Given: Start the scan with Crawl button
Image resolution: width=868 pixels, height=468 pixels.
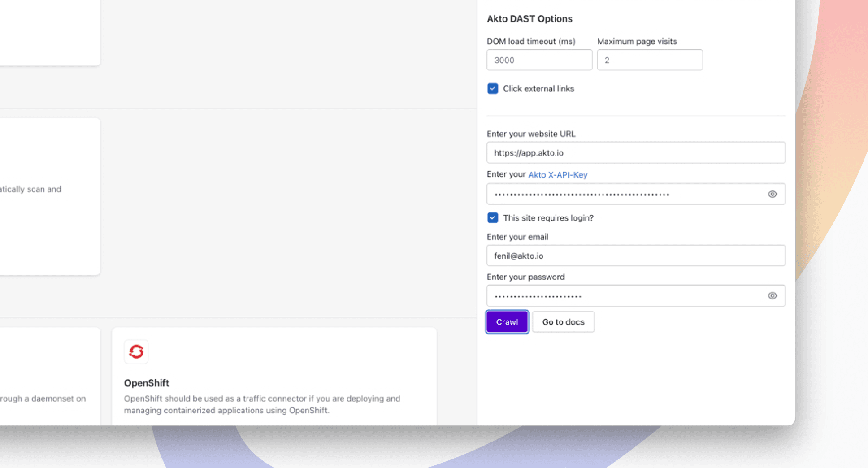Looking at the screenshot, I should tap(507, 322).
